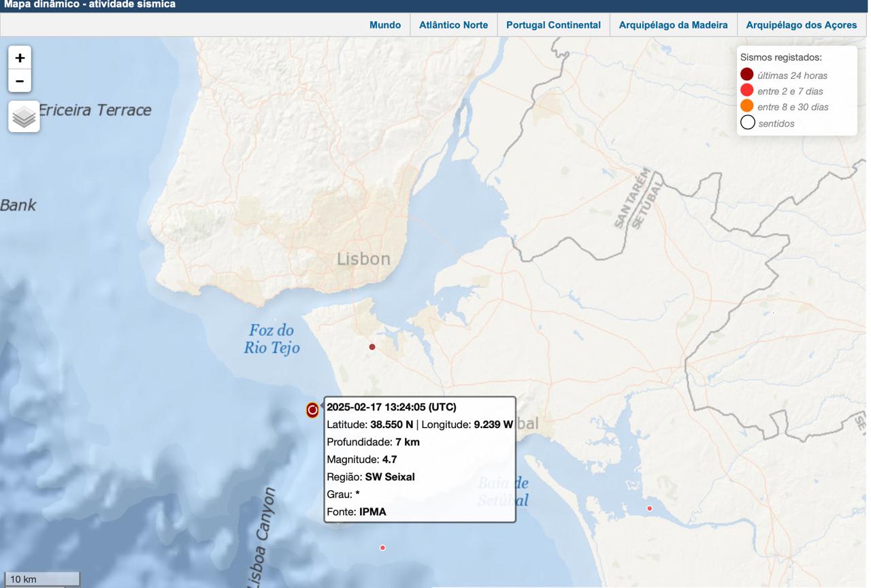Zoom in on the seismic map

(20, 58)
